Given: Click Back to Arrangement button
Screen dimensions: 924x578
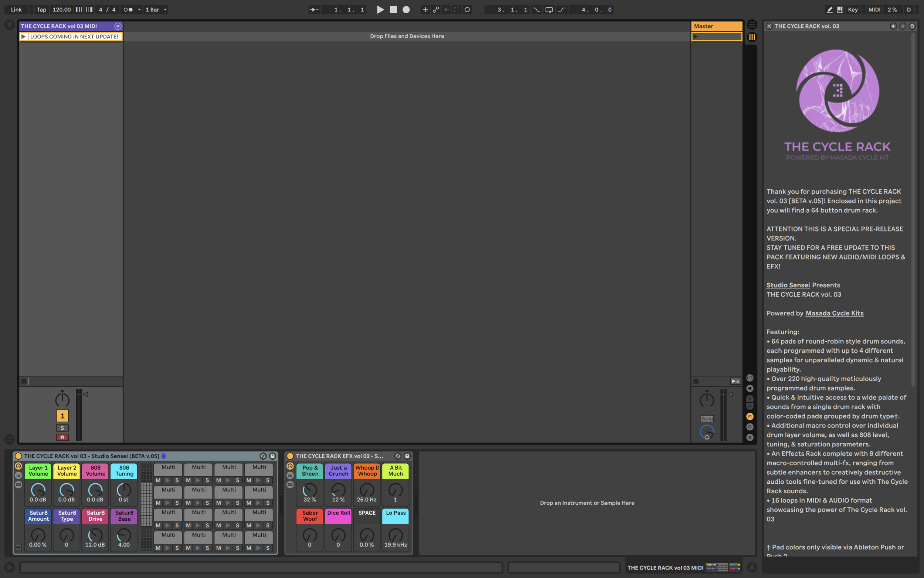Looking at the screenshot, I should tap(735, 381).
